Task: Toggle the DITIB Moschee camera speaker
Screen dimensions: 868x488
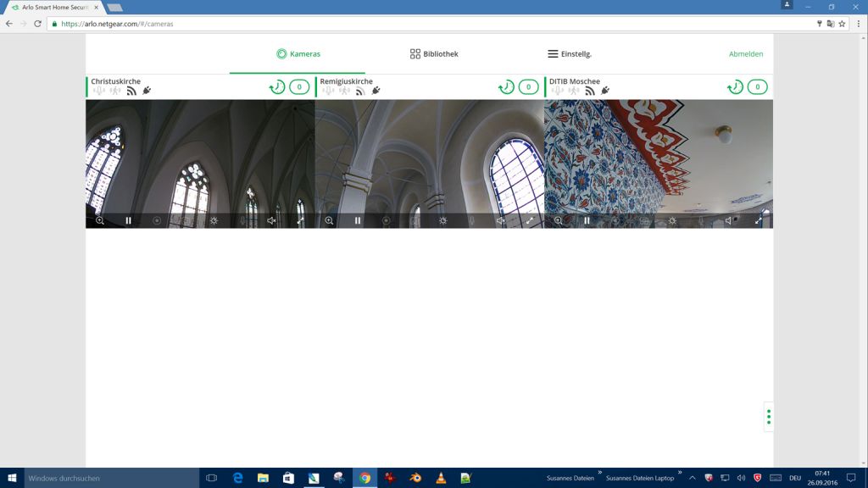Action: 729,220
